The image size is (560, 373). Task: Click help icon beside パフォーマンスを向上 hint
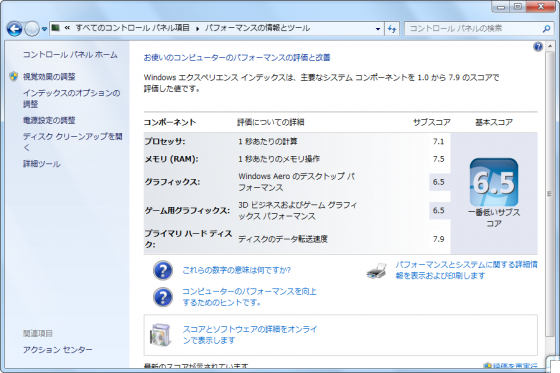pos(163,297)
